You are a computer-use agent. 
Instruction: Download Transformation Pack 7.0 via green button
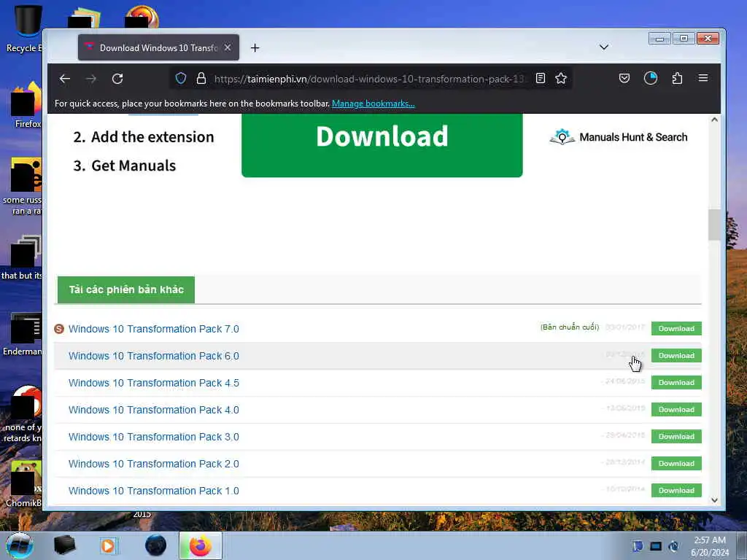676,329
